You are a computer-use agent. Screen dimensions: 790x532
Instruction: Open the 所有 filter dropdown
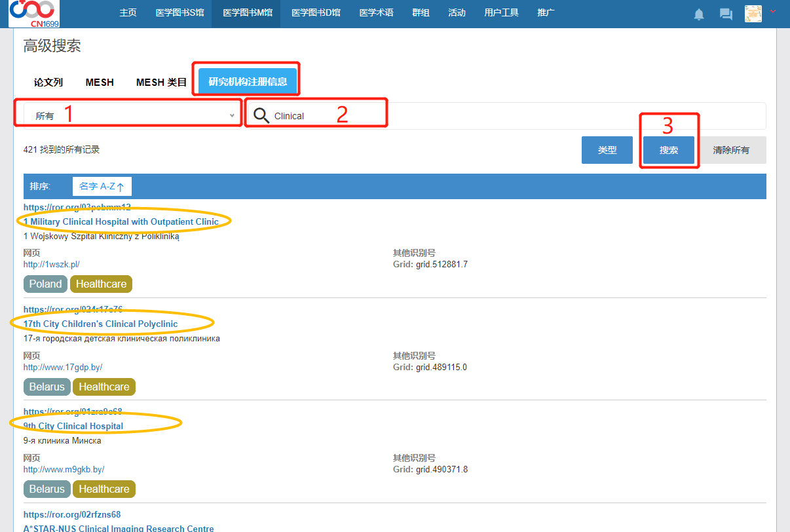pos(130,116)
